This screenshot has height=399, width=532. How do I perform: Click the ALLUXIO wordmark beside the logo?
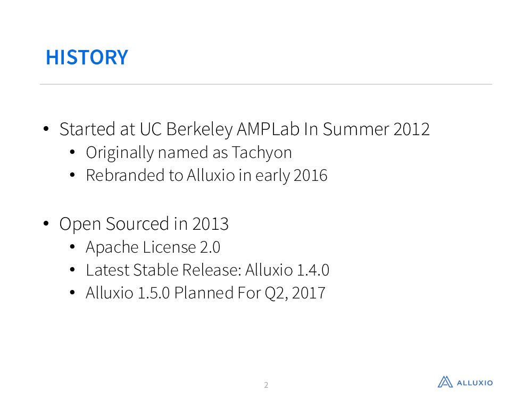click(x=475, y=383)
